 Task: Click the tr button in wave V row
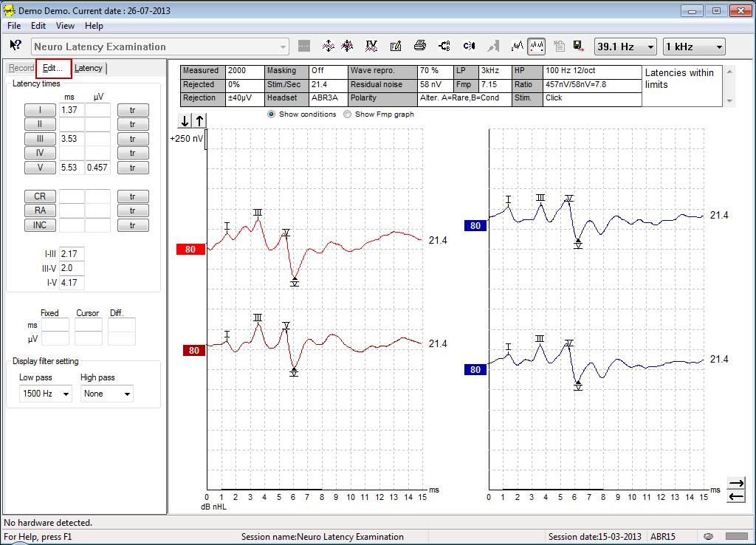pyautogui.click(x=133, y=168)
